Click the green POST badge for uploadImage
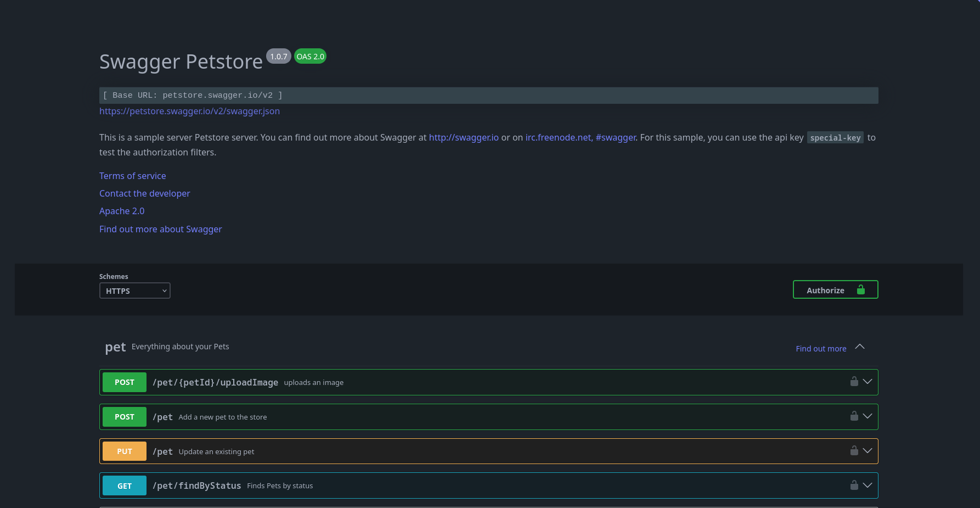The width and height of the screenshot is (980, 508). [125, 382]
